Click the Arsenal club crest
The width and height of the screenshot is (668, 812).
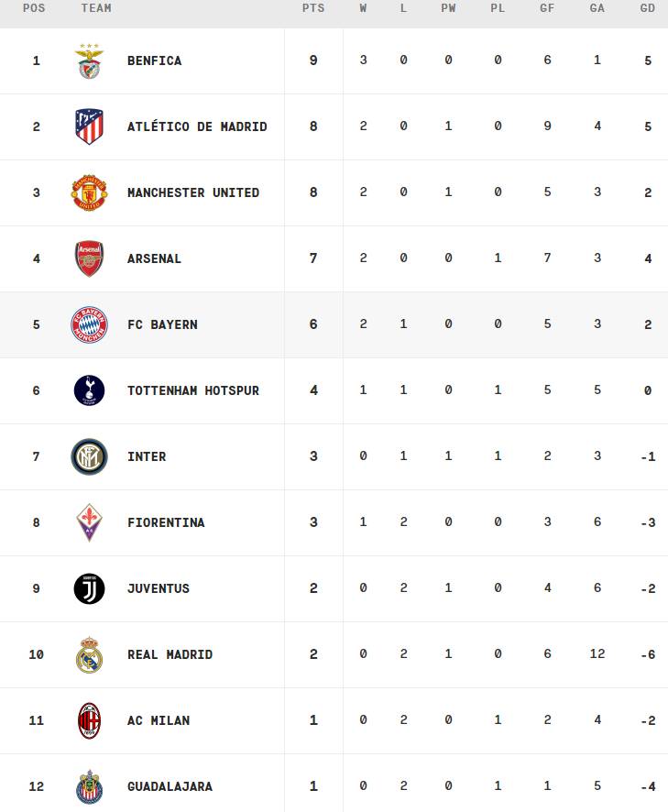click(89, 258)
